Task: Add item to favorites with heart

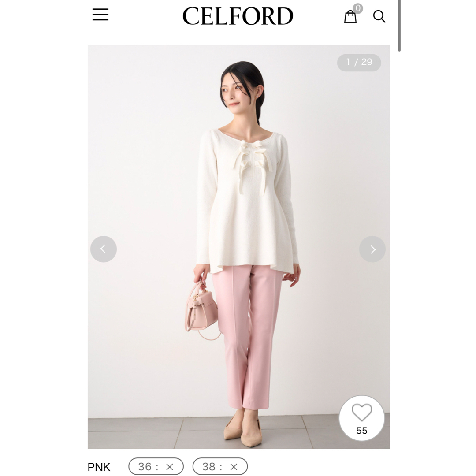Action: [361, 412]
